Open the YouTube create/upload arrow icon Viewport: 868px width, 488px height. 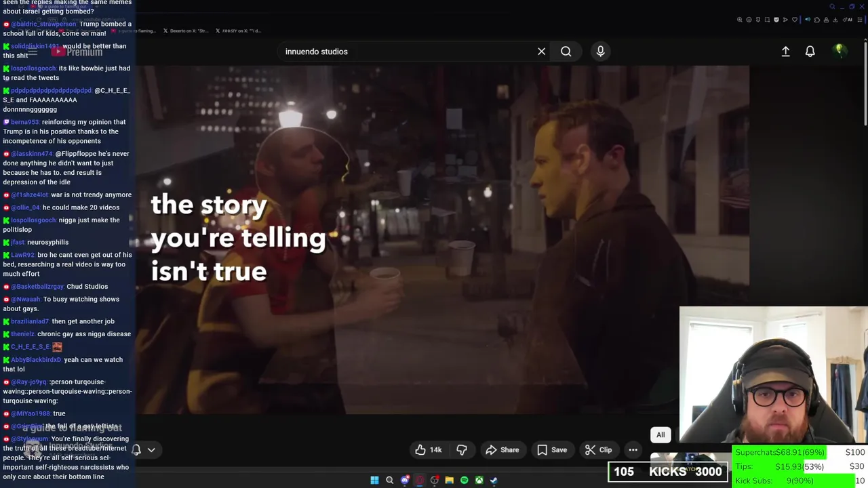pos(785,52)
